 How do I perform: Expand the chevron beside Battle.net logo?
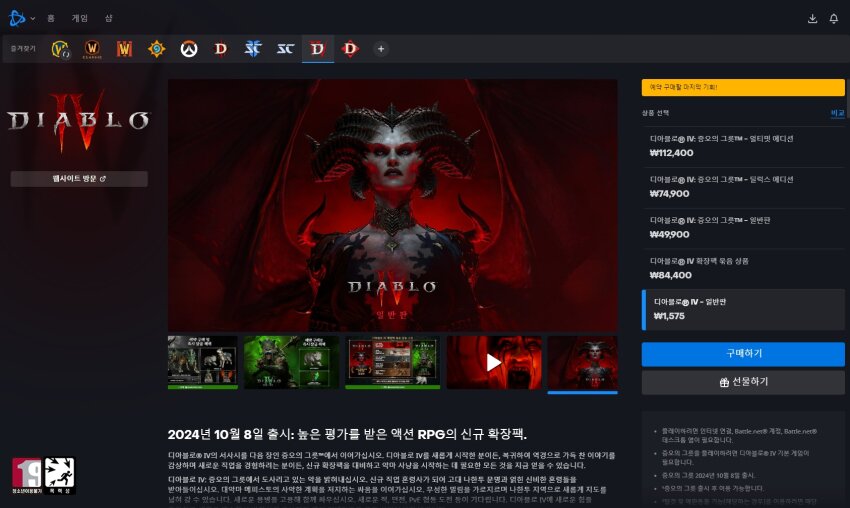tap(33, 18)
